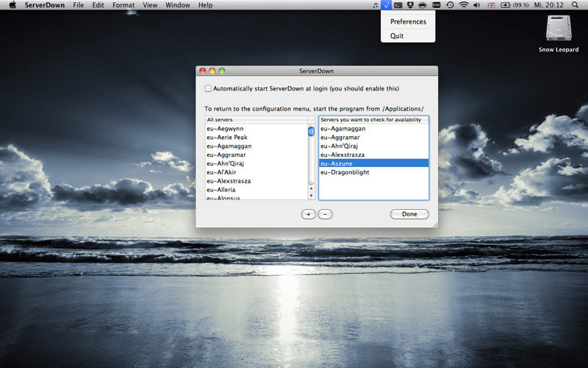Select eu-Aggramar in the checked servers list

tap(373, 137)
